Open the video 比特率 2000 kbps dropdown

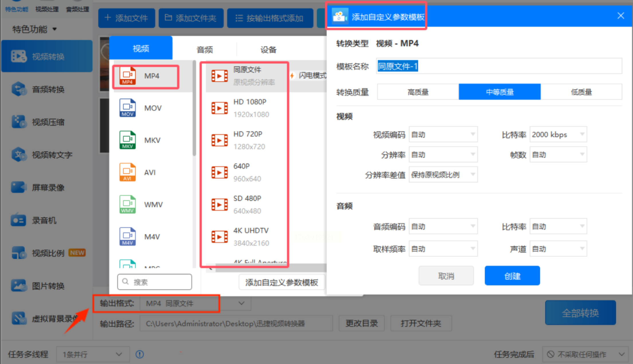(x=558, y=134)
